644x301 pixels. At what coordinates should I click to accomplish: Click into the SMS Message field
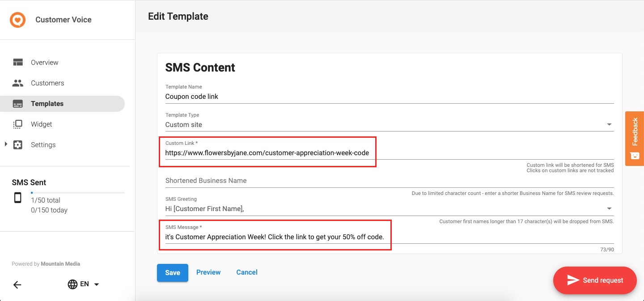point(390,237)
